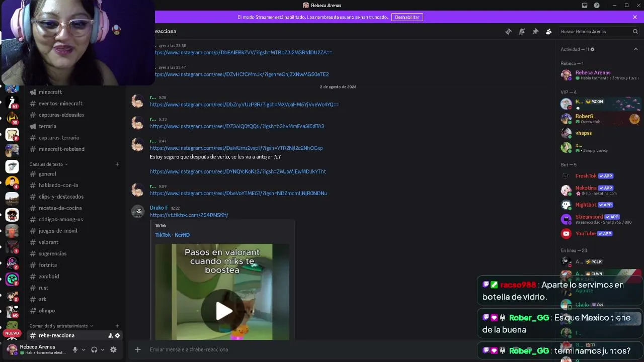Open the help question mark icon
644x362 pixels.
coord(597,6)
